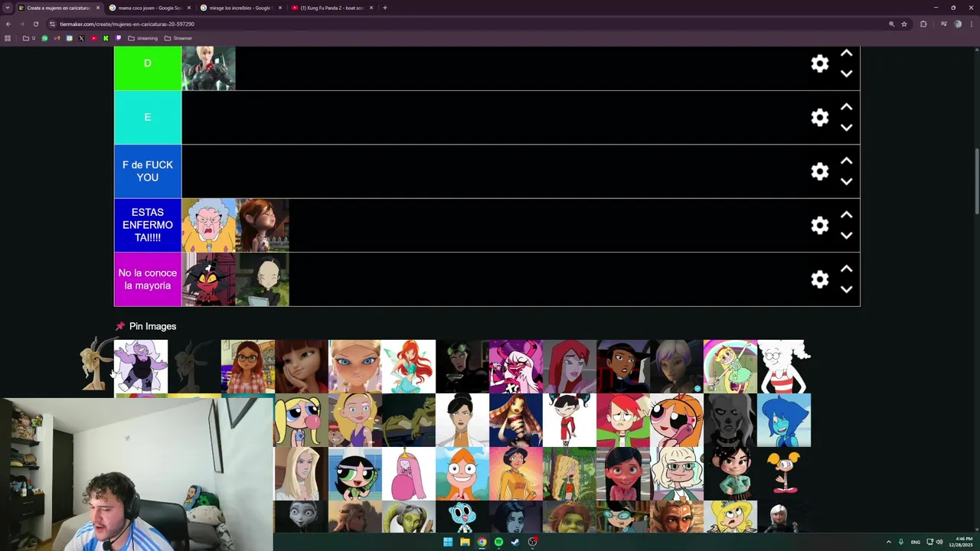Move F de FUCK YOU tier down
This screenshot has height=551, width=980.
846,181
